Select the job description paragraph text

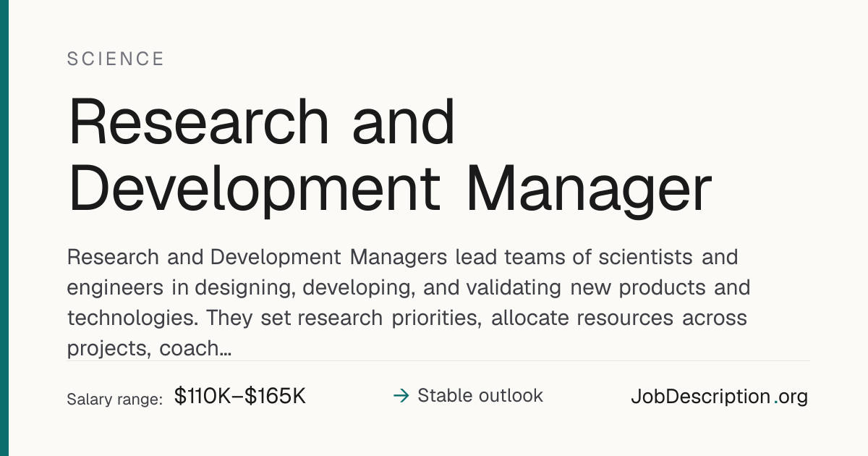coord(409,303)
